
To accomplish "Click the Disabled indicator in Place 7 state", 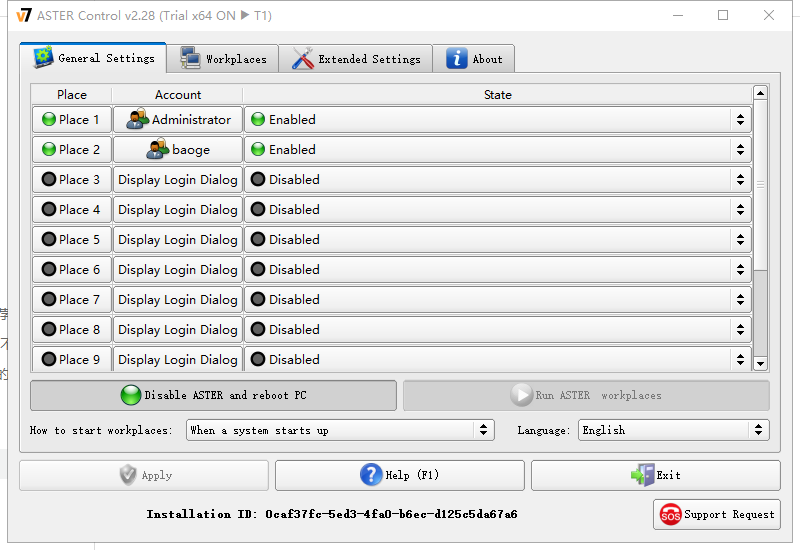I will pyautogui.click(x=258, y=299).
